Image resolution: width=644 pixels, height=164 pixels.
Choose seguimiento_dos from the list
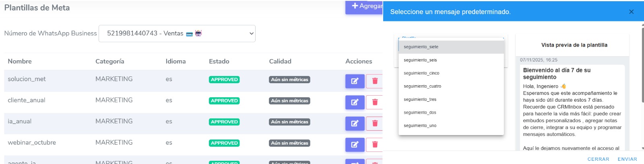tap(451, 113)
